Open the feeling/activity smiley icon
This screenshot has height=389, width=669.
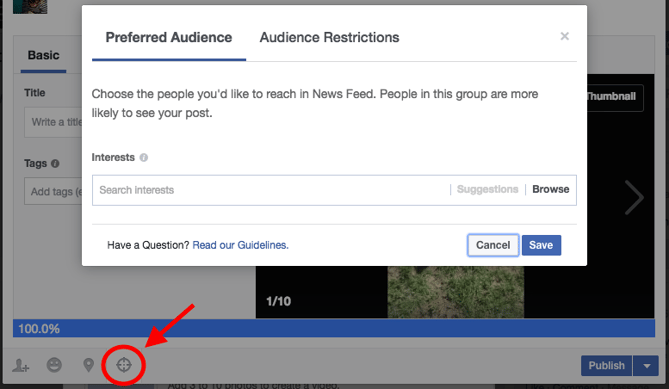pos(54,365)
